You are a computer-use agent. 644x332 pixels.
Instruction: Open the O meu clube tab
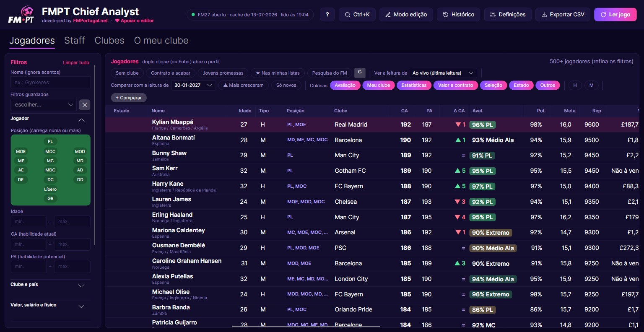161,40
